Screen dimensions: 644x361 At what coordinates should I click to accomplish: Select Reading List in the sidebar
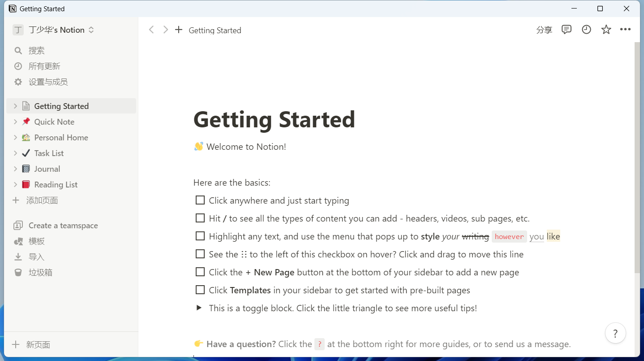(56, 185)
